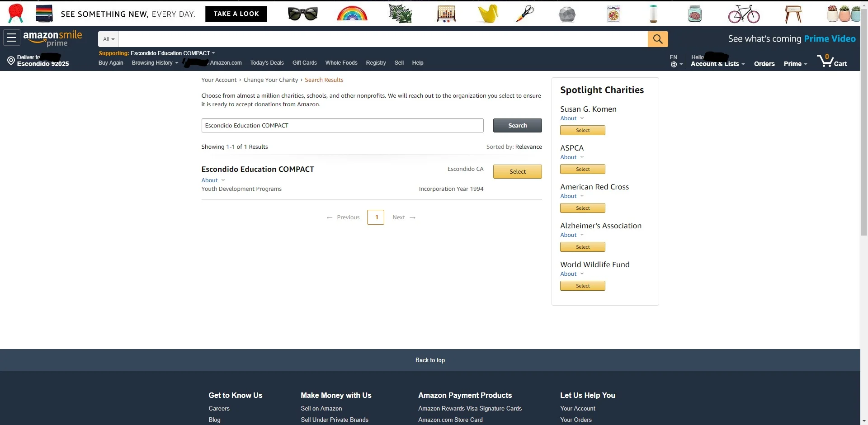Viewport: 868px width, 425px height.
Task: Click Change Your Charity breadcrumb link
Action: tap(271, 80)
